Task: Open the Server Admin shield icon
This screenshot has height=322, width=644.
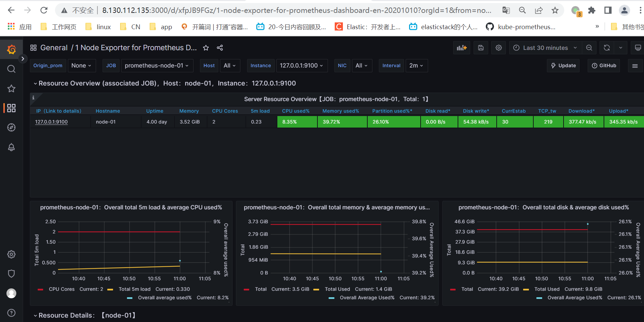Action: tap(11, 274)
